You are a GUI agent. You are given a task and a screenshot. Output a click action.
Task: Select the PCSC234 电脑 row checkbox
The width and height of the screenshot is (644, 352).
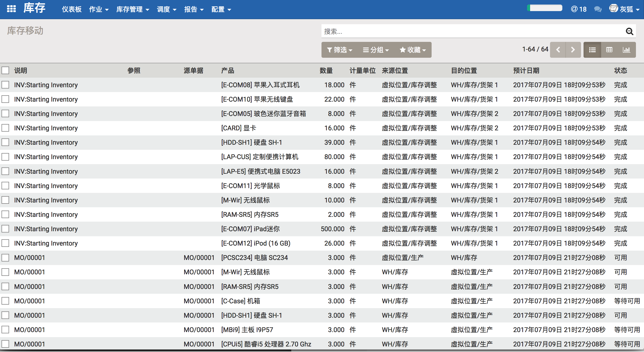(5, 258)
